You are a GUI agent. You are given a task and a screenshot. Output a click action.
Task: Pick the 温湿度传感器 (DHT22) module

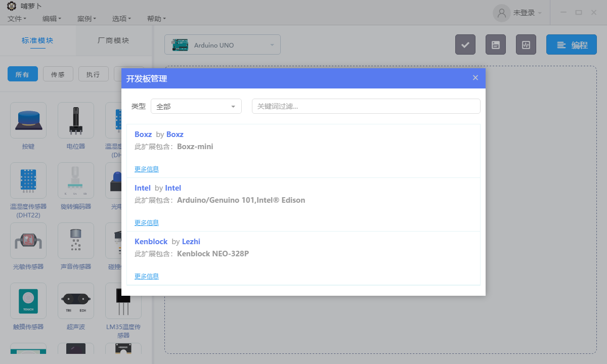[28, 180]
